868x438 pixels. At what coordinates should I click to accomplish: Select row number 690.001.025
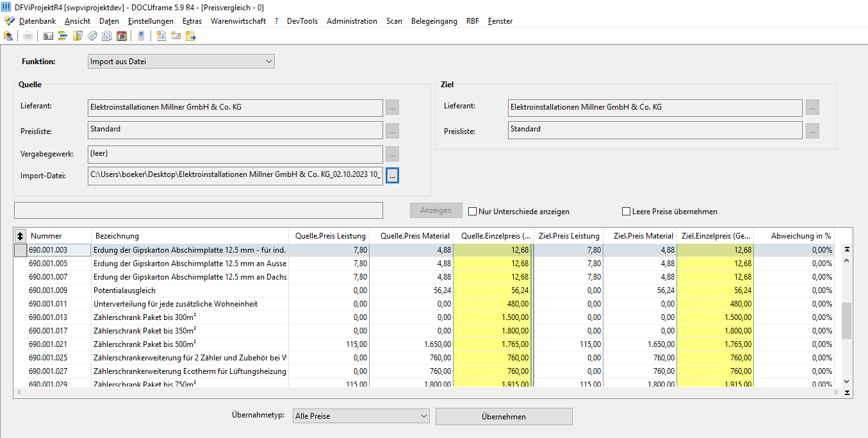[48, 358]
